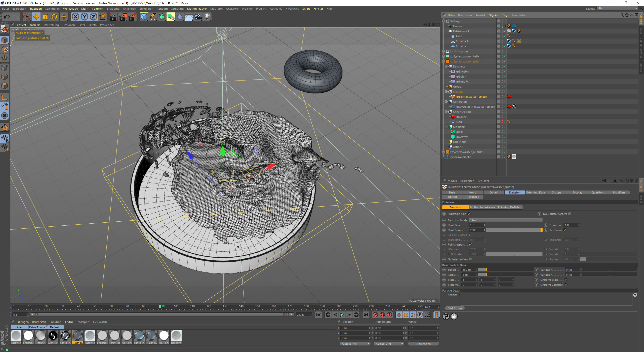Click Go to start of timeline
Viewport: 644px width, 352px height.
[318, 315]
